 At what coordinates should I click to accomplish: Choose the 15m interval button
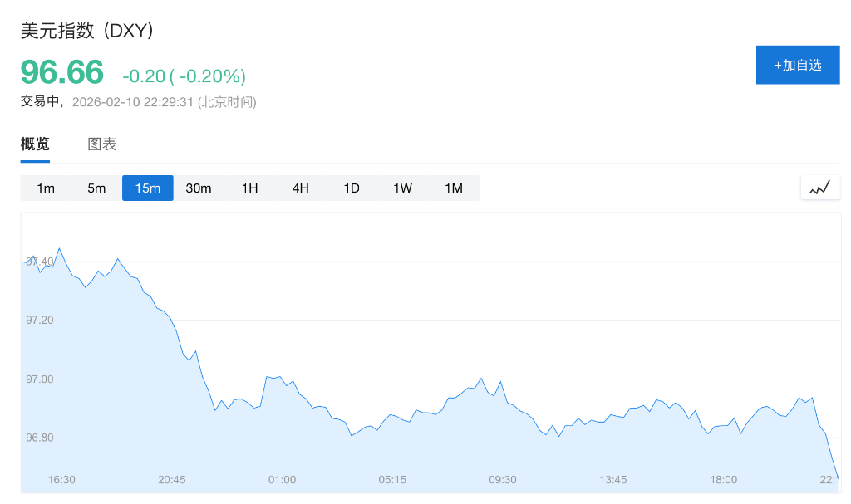click(x=147, y=188)
